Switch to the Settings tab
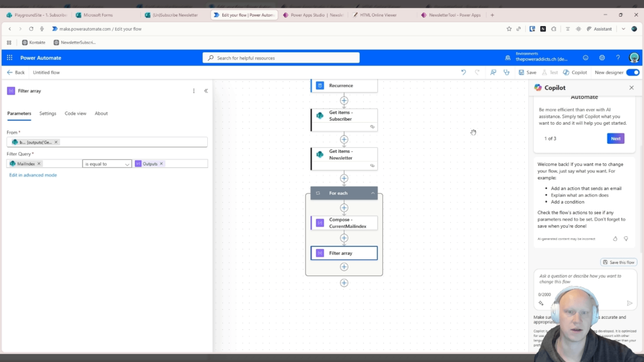This screenshot has height=362, width=644. click(x=48, y=113)
